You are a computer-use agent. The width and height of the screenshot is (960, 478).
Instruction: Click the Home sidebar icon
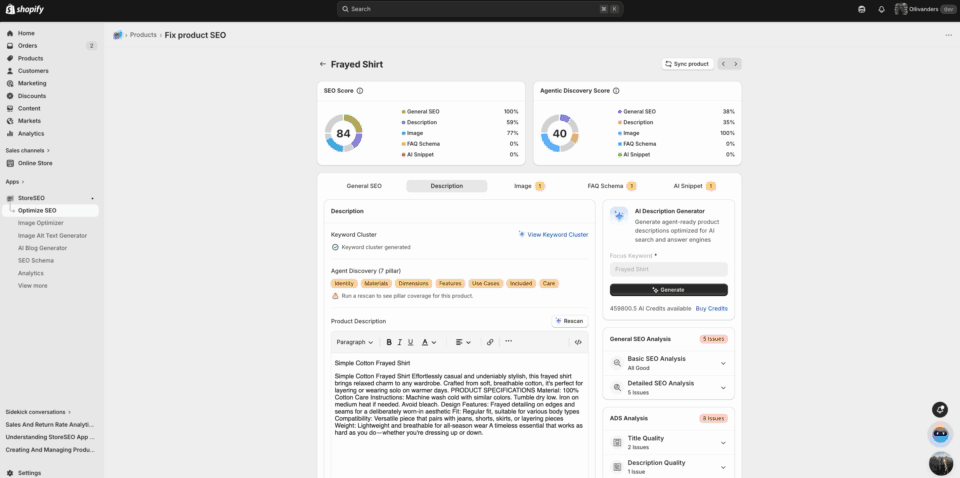(x=10, y=33)
